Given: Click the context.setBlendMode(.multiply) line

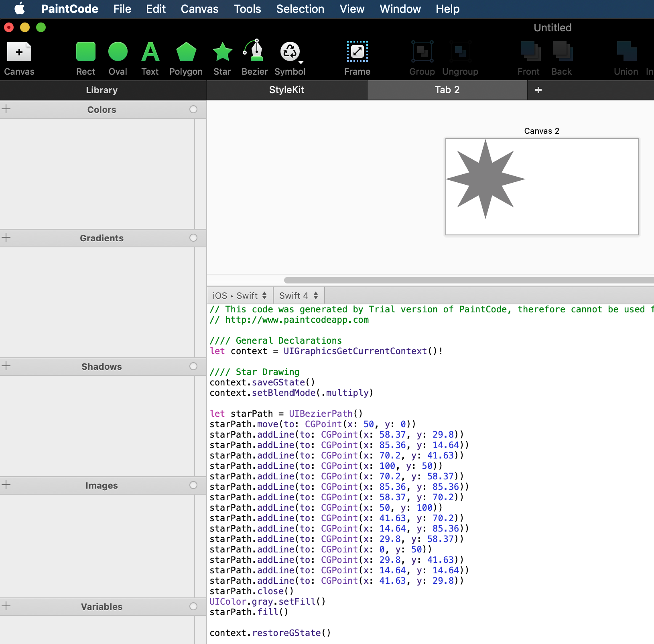Looking at the screenshot, I should [x=291, y=393].
